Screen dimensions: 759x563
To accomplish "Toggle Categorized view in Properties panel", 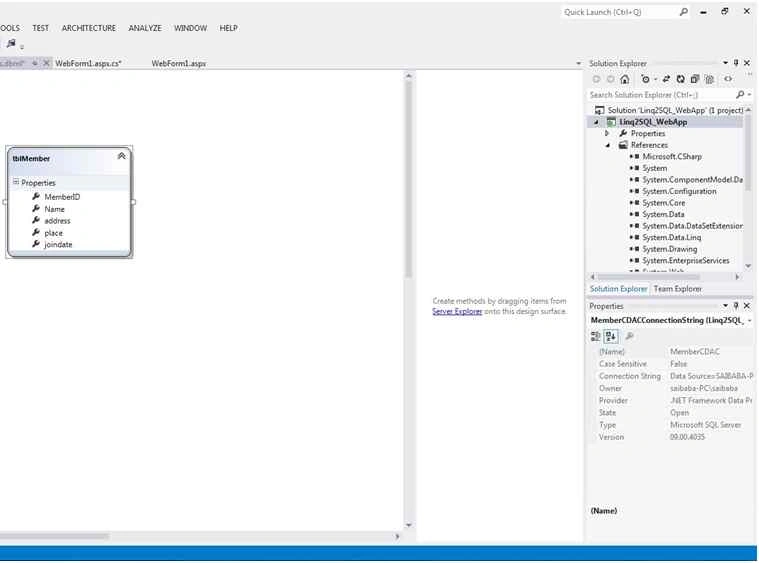I will coord(595,336).
